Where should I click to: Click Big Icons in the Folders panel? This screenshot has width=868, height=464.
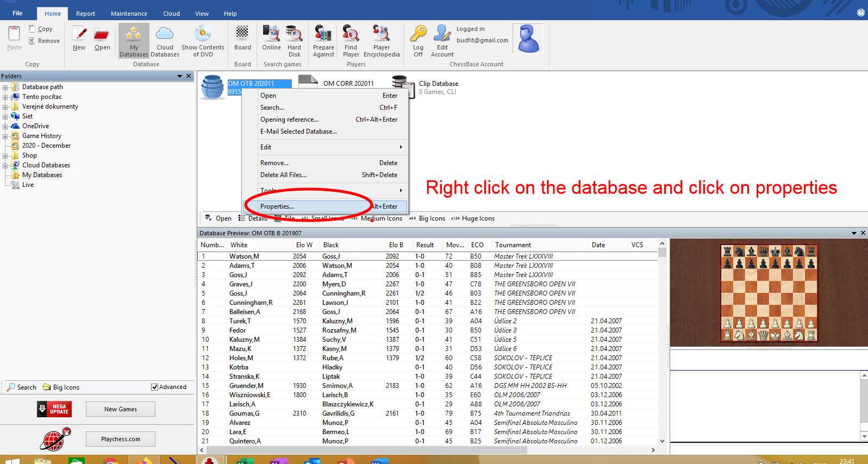click(x=61, y=387)
